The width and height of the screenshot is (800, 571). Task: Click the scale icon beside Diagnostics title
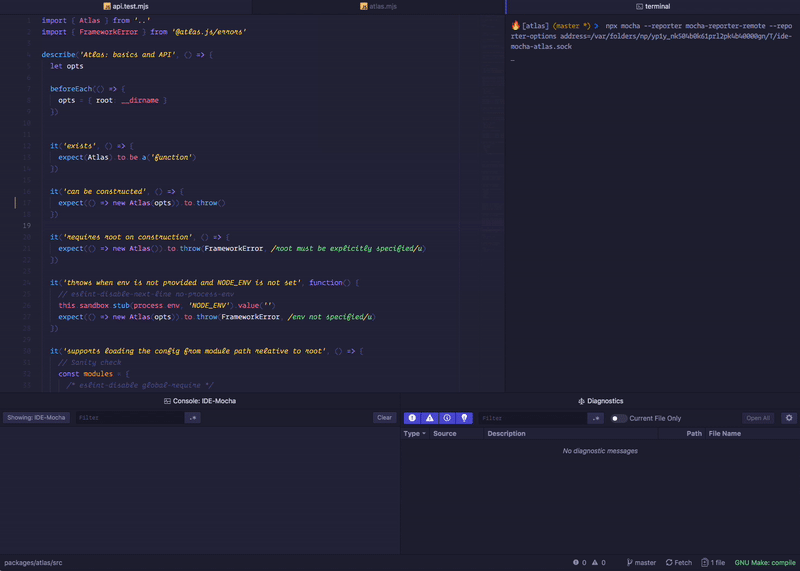coord(581,402)
